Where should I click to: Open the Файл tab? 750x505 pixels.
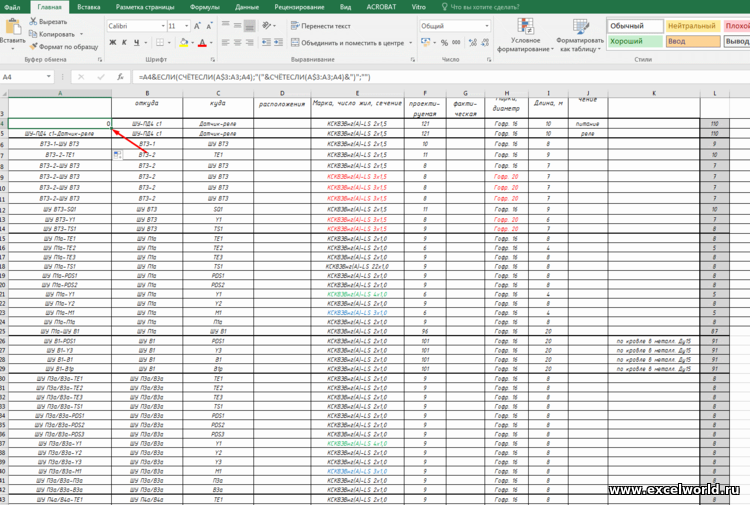point(12,7)
